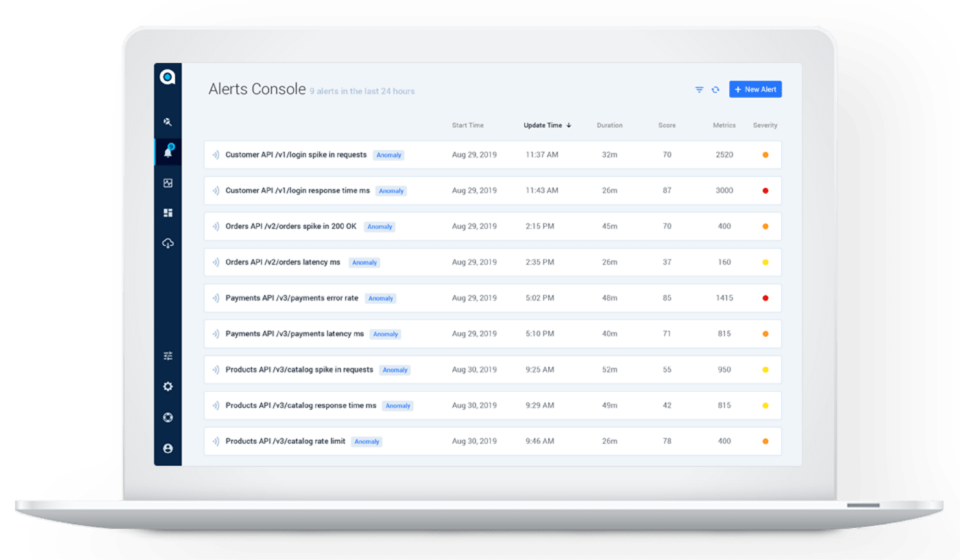Viewport: 960px width, 560px height.
Task: Click the metrics value 2520
Action: click(724, 155)
